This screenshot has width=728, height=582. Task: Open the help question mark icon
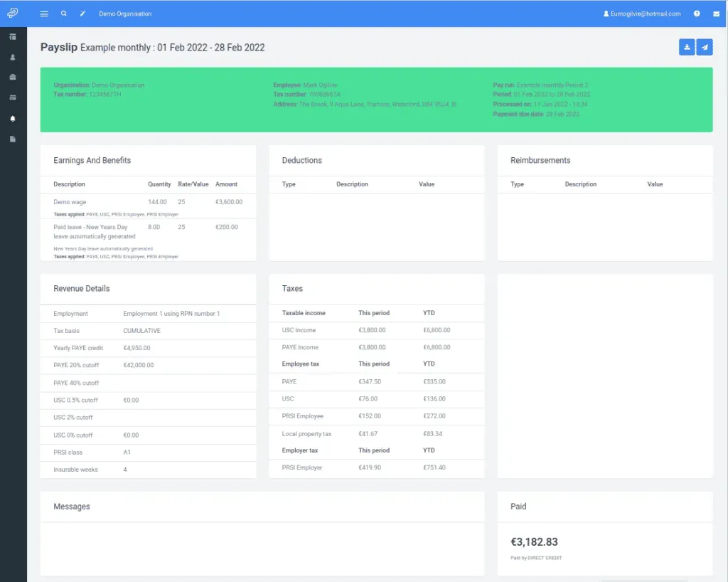point(697,14)
